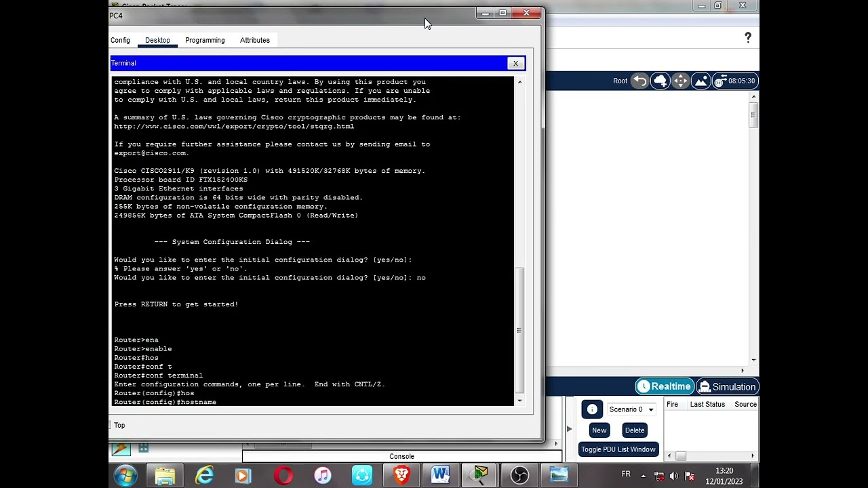Click the Router(config)#hostname prompt line
This screenshot has width=868, height=488.
(165, 402)
